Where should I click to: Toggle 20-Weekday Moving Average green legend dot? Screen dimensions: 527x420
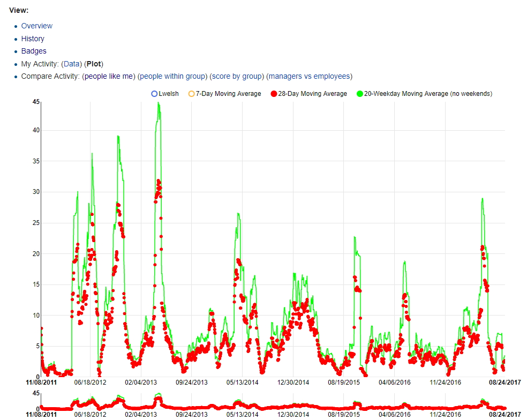pyautogui.click(x=359, y=94)
